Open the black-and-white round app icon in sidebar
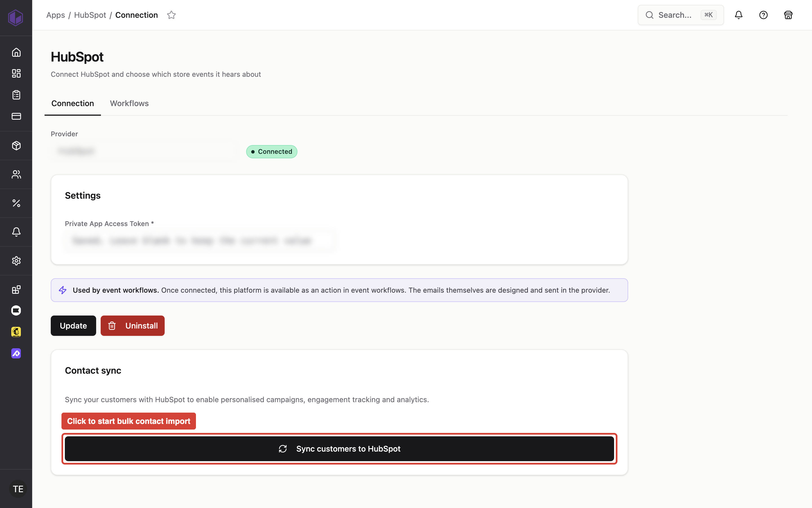Viewport: 812px width, 508px height. pyautogui.click(x=16, y=310)
